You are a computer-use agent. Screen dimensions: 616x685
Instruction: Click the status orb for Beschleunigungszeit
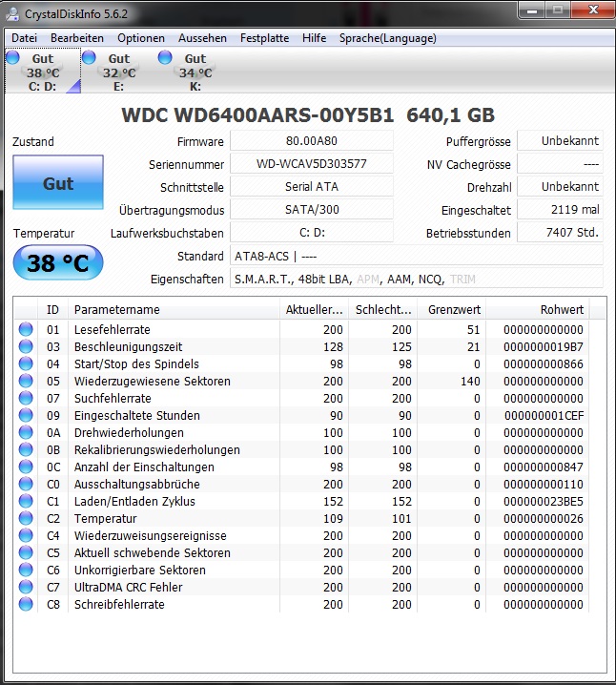click(26, 346)
